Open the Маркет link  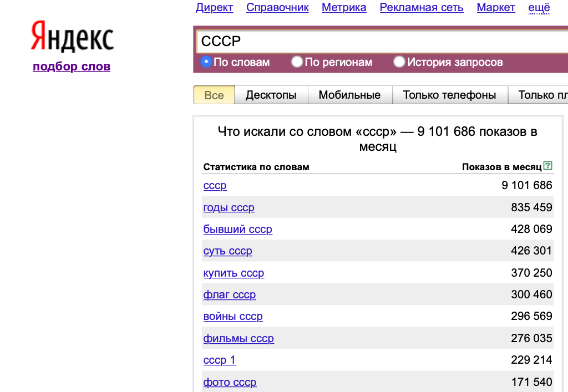[496, 8]
